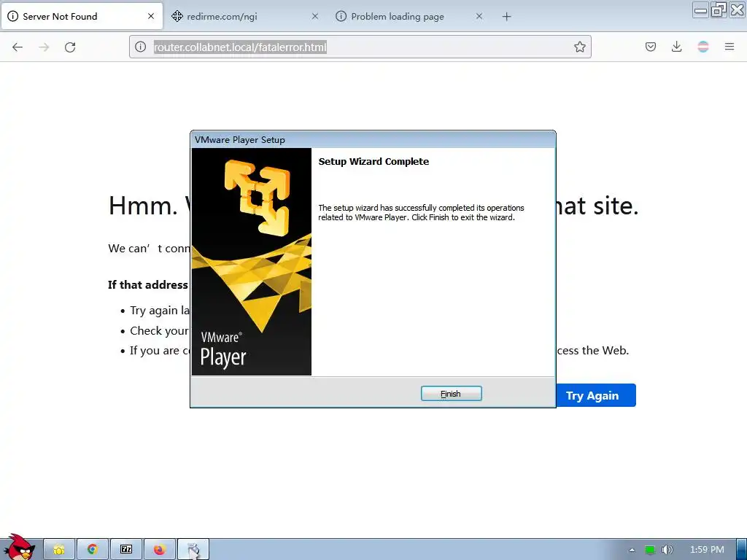Screen dimensions: 747x560
Task: Open 7-Zip from the taskbar
Action: (126, 550)
